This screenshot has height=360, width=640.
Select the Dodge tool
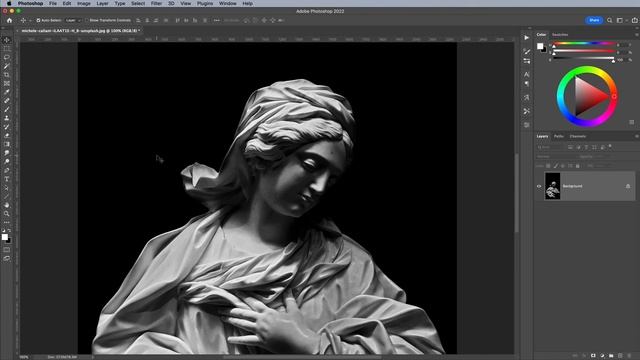pos(7,162)
